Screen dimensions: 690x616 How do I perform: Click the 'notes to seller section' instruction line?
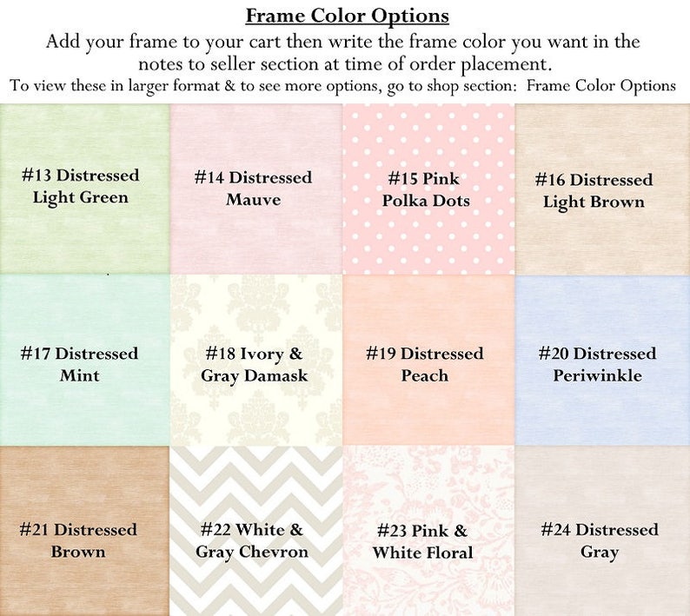[345, 64]
